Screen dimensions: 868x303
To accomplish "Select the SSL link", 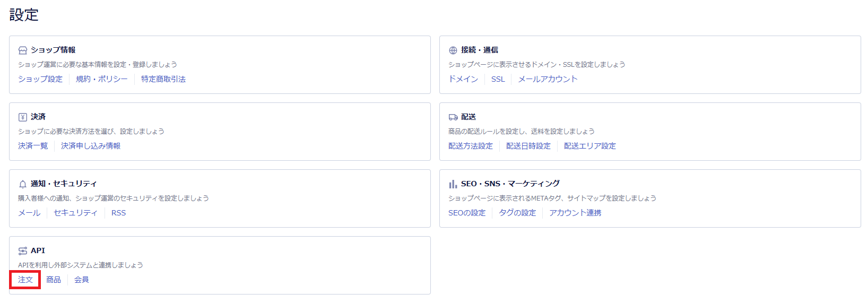I will point(498,79).
